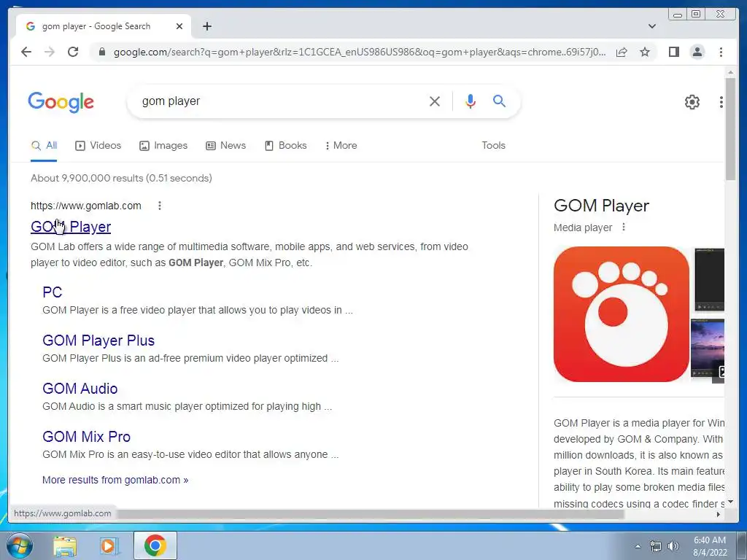
Task: Switch to the News tab
Action: pos(226,146)
